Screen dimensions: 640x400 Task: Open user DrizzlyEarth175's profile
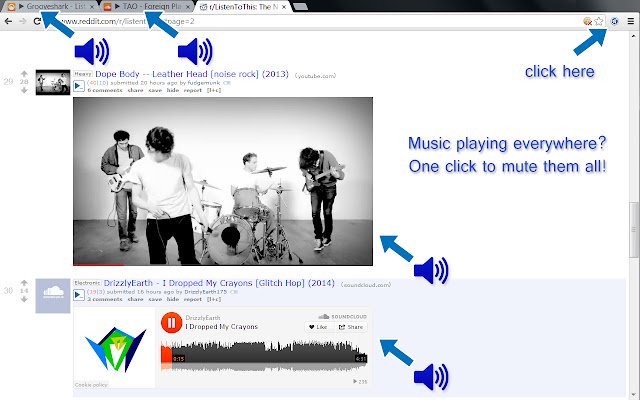[206, 292]
